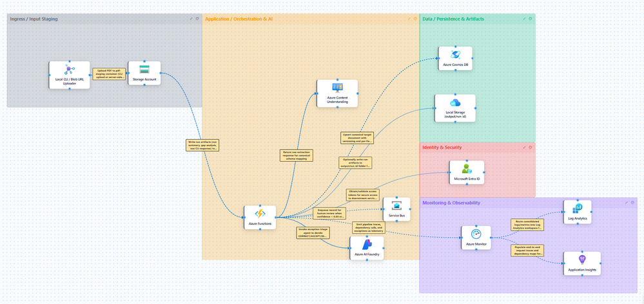This screenshot has width=644, height=304.
Task: Click left connection handle of Azure Functions node
Action: pos(244,218)
